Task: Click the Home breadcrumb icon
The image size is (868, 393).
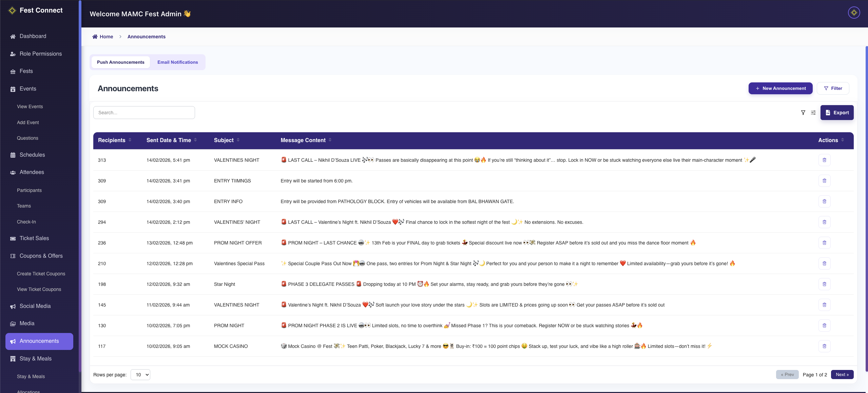Action: 95,37
